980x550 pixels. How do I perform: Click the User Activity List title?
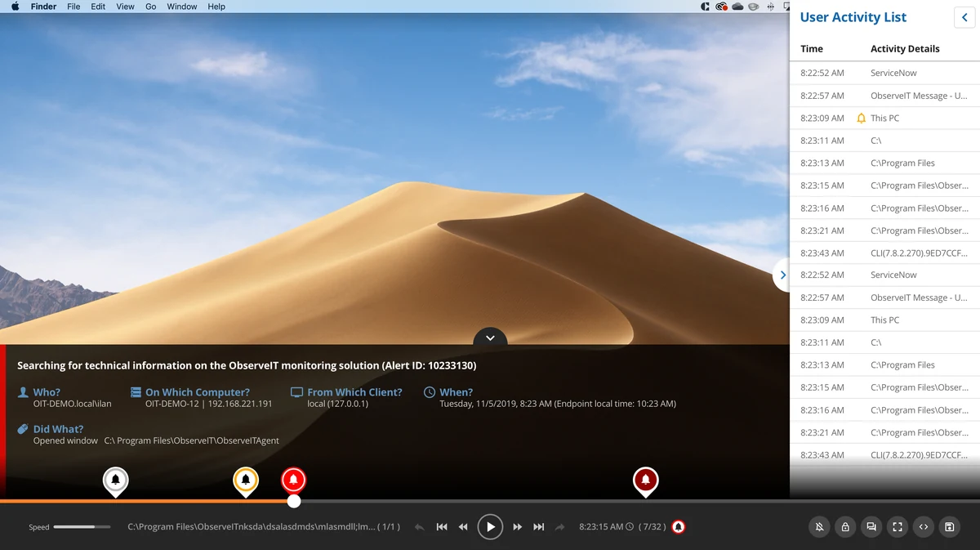(853, 17)
